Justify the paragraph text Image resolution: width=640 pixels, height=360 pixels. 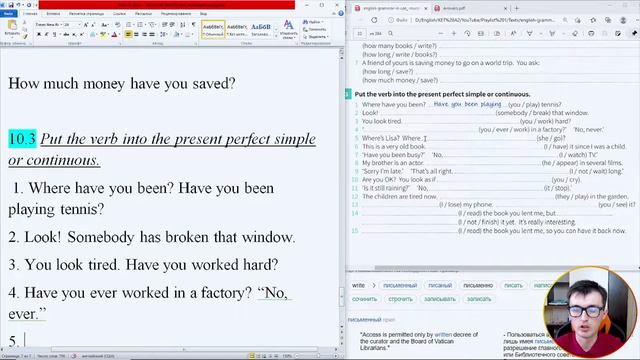[152, 35]
